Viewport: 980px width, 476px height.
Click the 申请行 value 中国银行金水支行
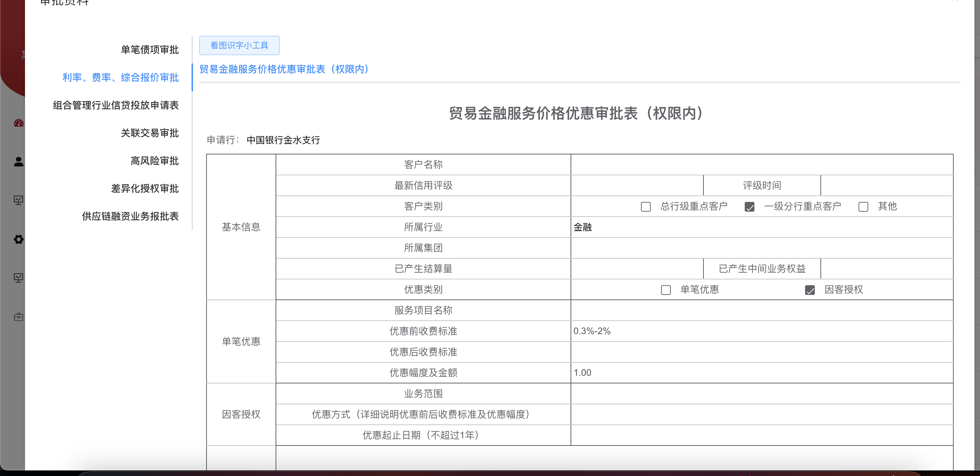pyautogui.click(x=283, y=140)
